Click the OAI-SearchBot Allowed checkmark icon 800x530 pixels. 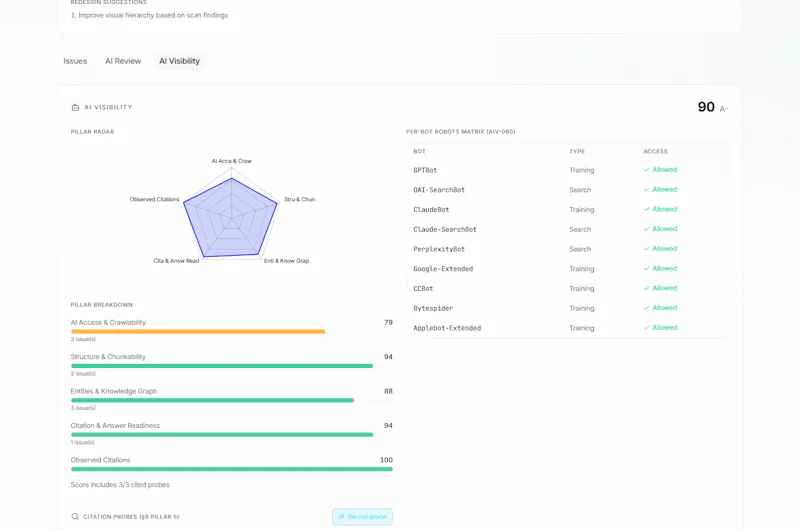(x=646, y=190)
